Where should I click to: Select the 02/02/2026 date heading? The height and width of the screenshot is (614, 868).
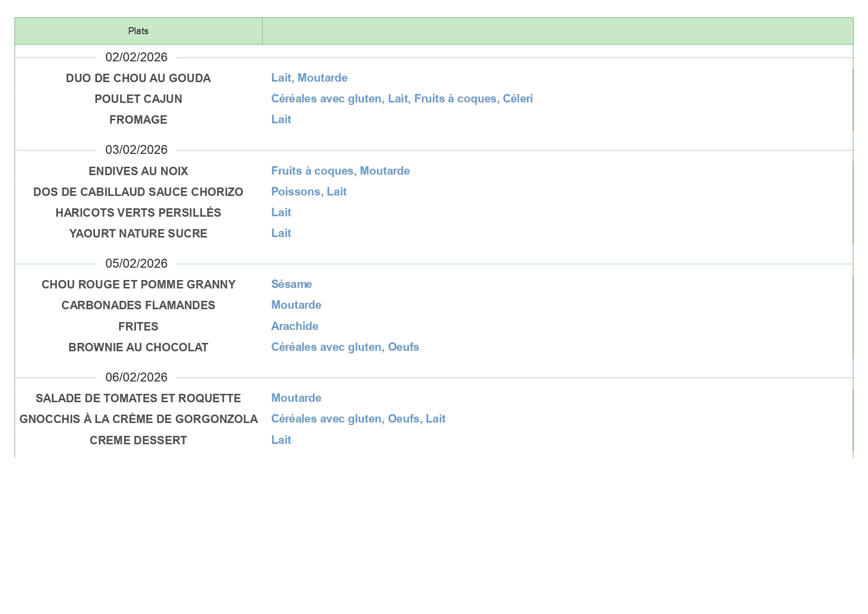pos(136,57)
